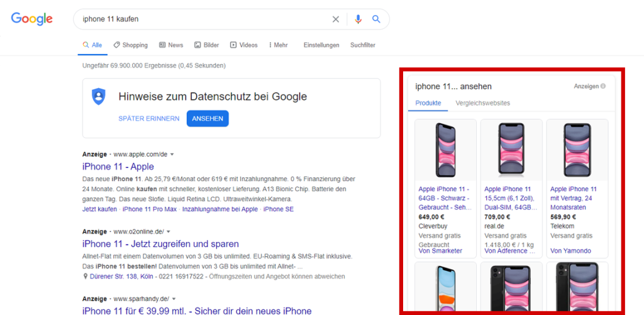Click the blue magnifier search icon
644x315 pixels.
[x=376, y=19]
